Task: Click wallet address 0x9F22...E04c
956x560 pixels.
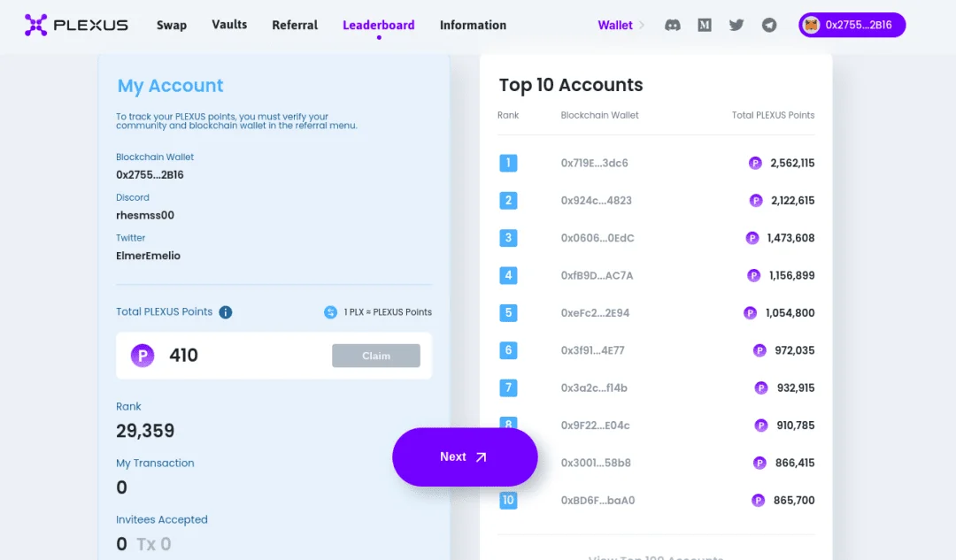Action: (x=595, y=426)
